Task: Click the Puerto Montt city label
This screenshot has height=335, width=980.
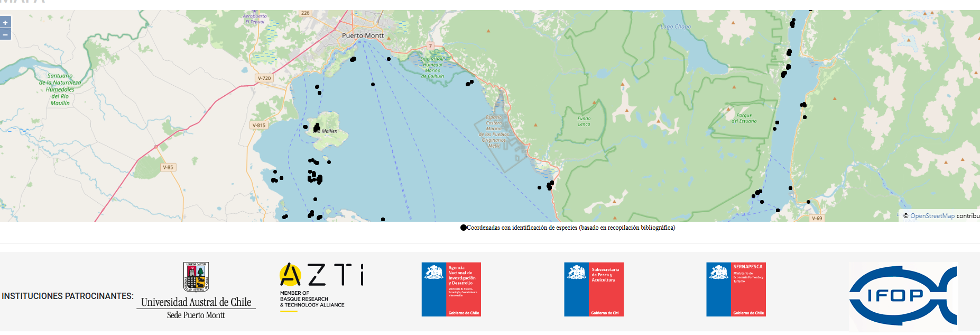Action: pyautogui.click(x=363, y=35)
